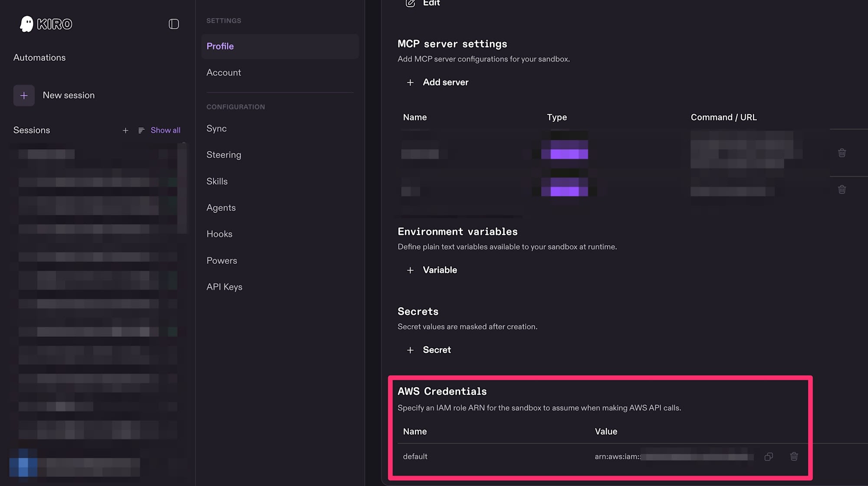Screen dimensions: 868x486
Task: Go to Sync configuration
Action: coord(217,128)
